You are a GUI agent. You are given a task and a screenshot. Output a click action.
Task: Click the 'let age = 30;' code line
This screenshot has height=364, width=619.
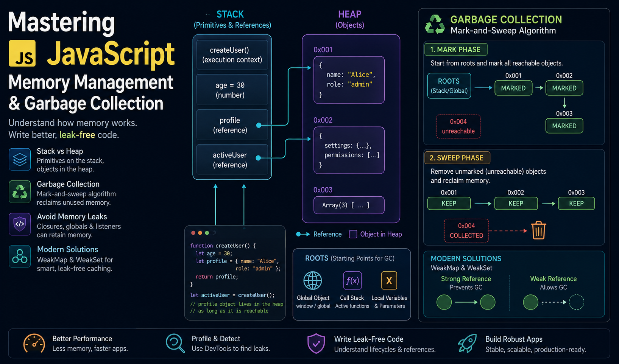coord(214,254)
